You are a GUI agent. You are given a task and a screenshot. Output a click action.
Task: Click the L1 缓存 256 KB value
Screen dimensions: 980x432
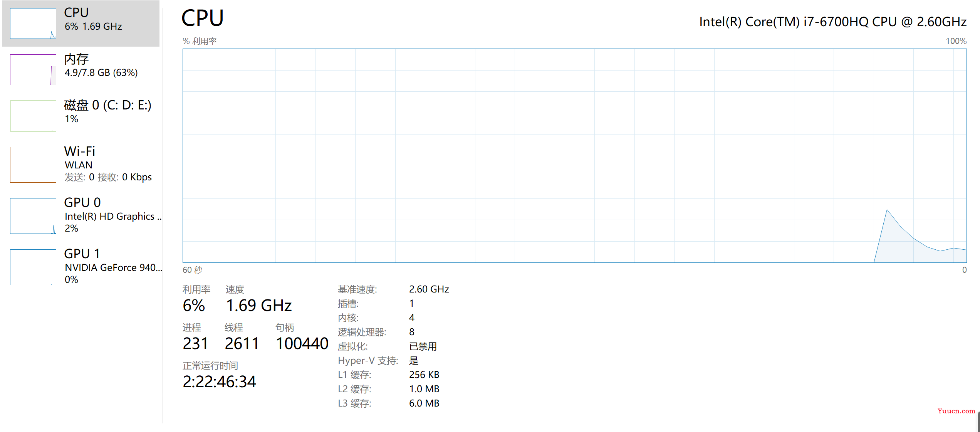(x=424, y=375)
